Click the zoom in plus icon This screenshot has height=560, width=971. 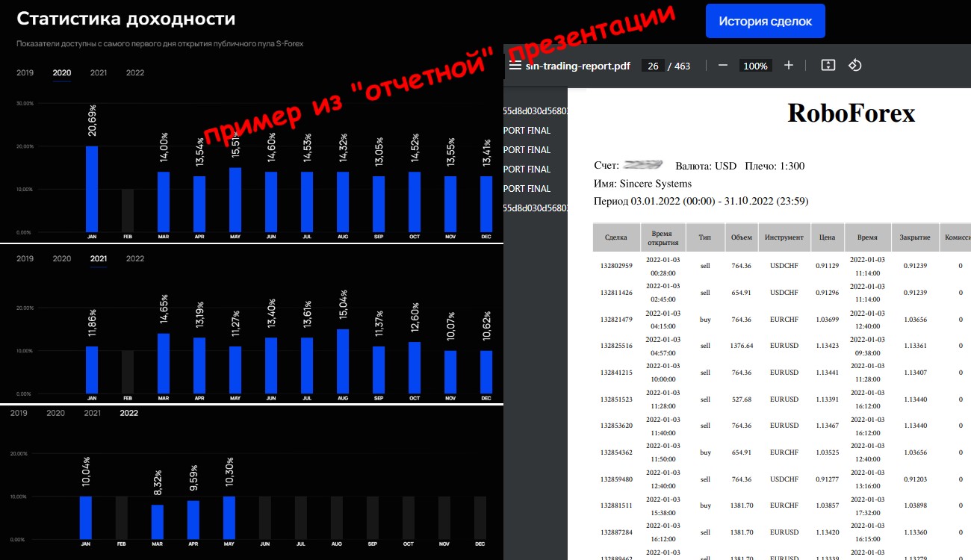[x=789, y=66]
